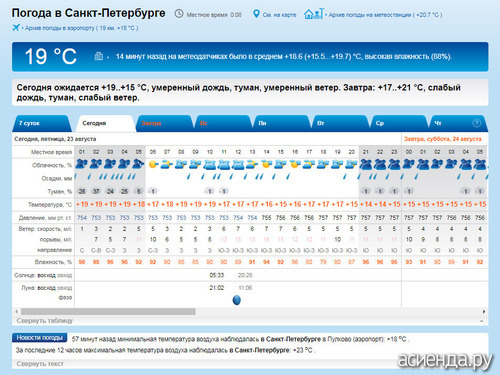Screen dimensions: 500x375
Task: Open the Вт forecast tab
Action: pos(340,123)
